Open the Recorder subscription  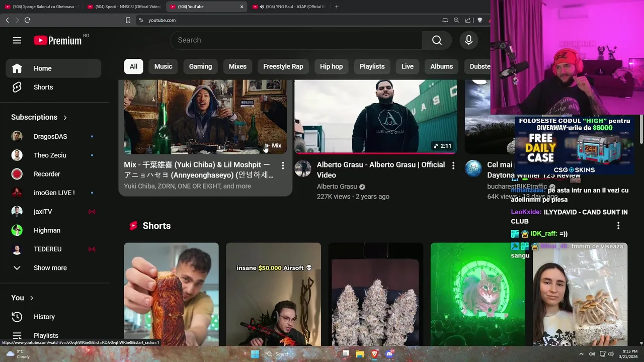tap(53, 174)
